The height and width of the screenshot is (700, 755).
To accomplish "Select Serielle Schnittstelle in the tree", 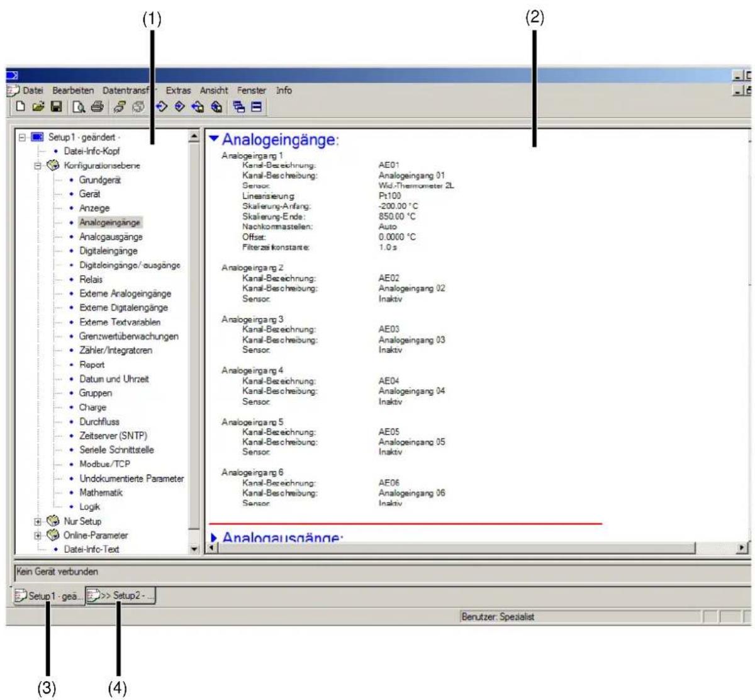I will click(116, 450).
